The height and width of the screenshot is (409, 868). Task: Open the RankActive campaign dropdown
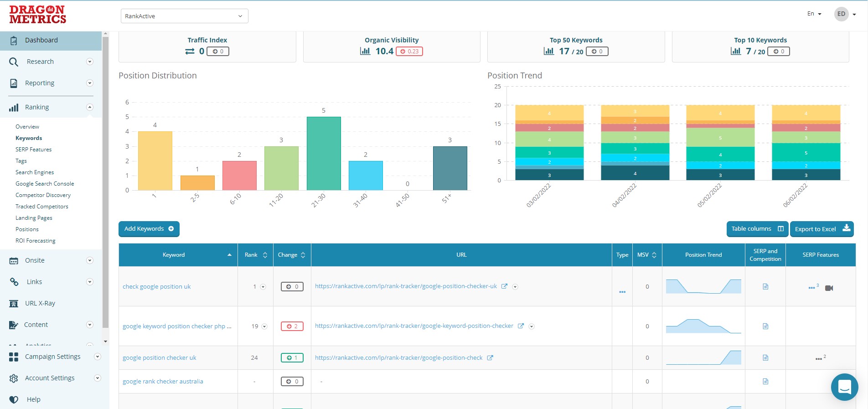click(184, 16)
